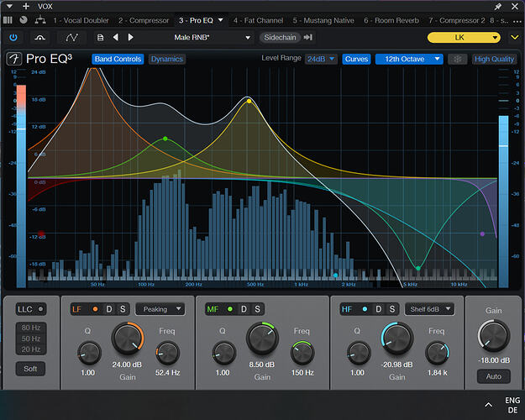This screenshot has height=420, width=525.
Task: Open the Male RNB preset dropdown
Action: (212, 38)
